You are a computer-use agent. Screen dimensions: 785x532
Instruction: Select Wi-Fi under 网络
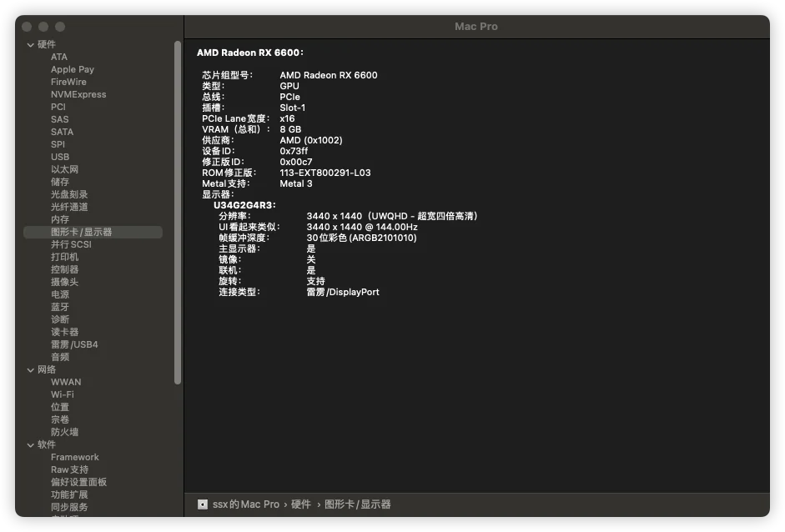[x=62, y=395]
